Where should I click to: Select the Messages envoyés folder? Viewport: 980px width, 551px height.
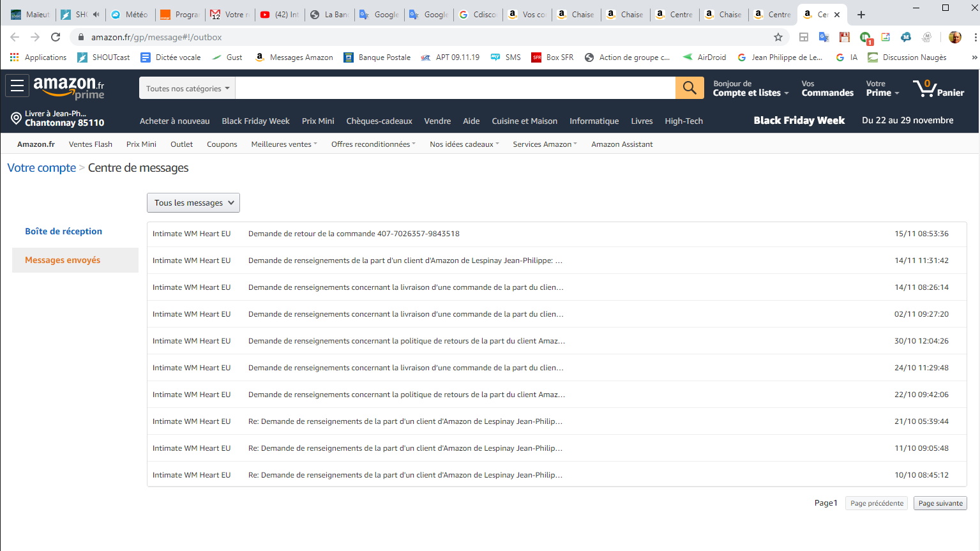coord(63,260)
